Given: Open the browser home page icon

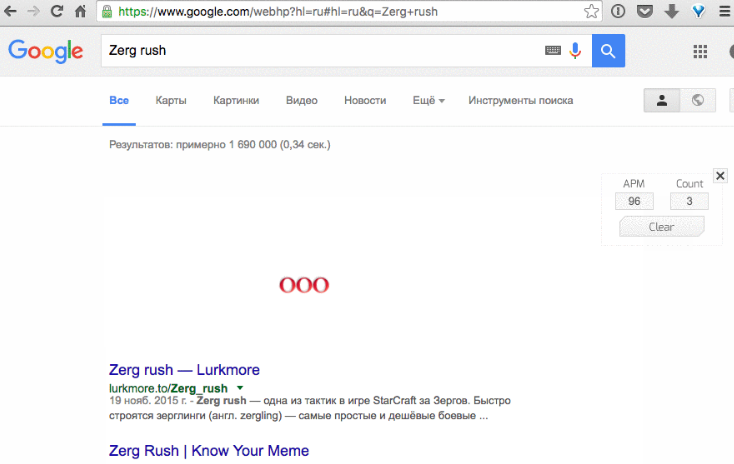Looking at the screenshot, I should [x=81, y=11].
